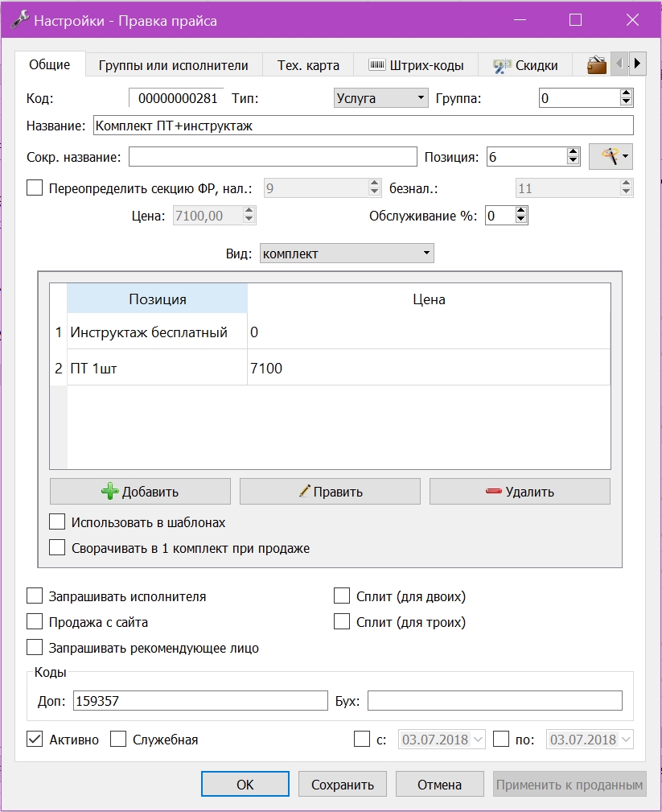The image size is (662, 812).
Task: Decrease Обслуживание % with down arrow
Action: pyautogui.click(x=521, y=220)
